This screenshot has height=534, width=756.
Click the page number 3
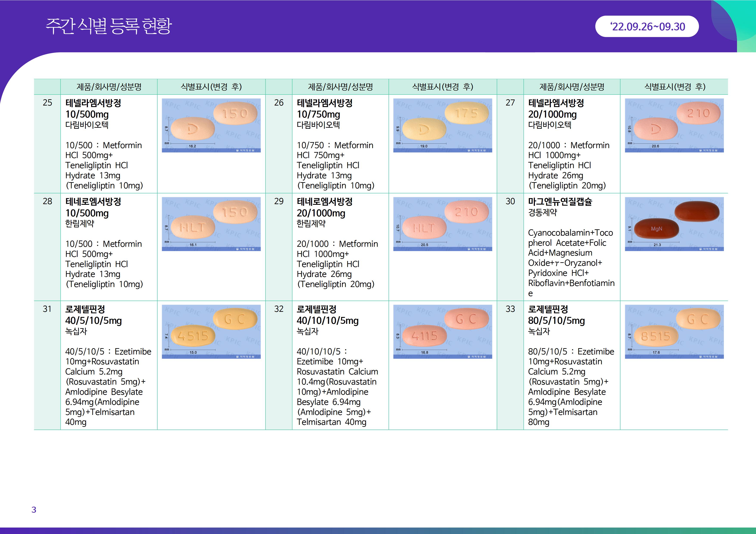34,510
